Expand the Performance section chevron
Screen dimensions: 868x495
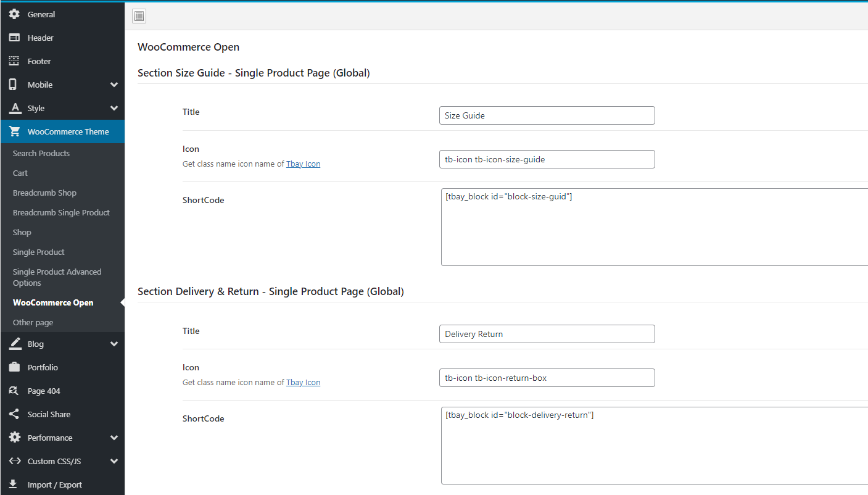[114, 438]
